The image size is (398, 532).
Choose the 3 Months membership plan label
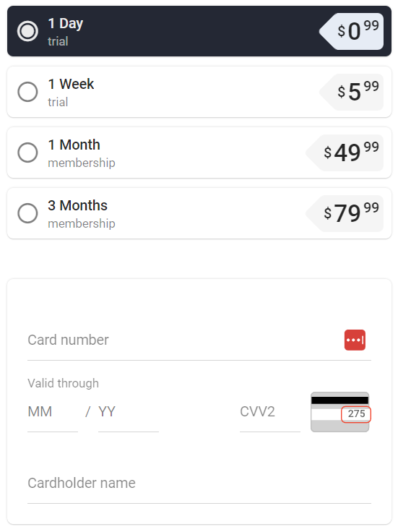click(x=82, y=214)
